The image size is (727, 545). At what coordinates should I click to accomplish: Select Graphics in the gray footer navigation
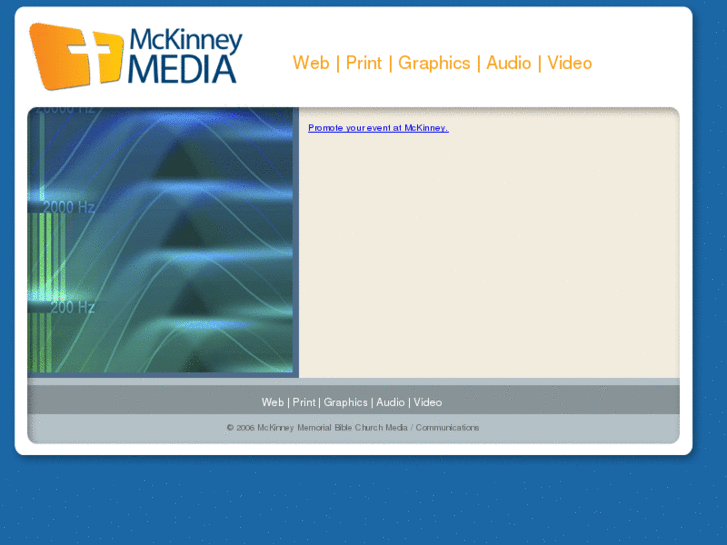point(345,403)
